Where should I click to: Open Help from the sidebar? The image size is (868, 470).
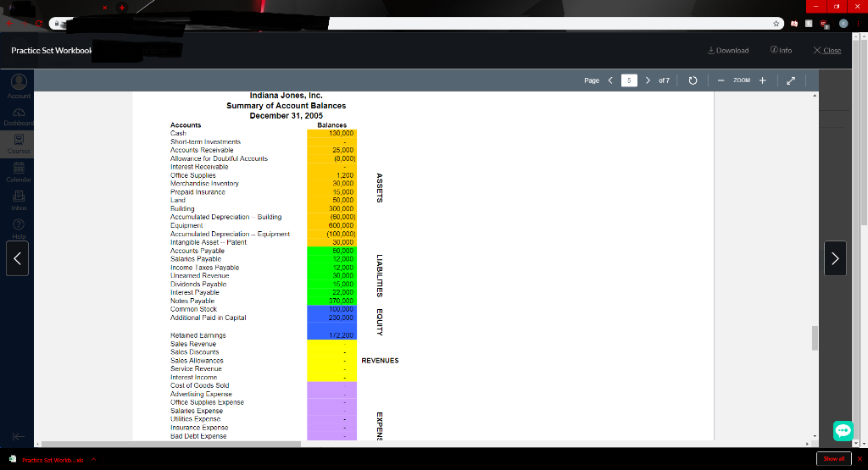[19, 229]
